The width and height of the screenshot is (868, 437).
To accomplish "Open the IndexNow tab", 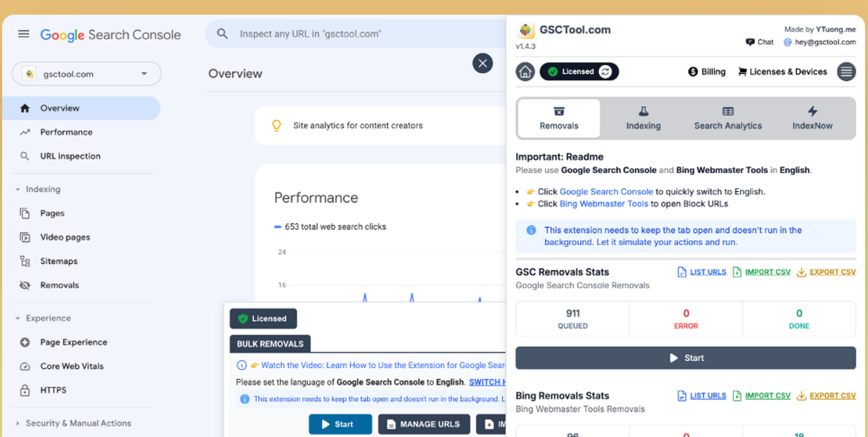I will pos(812,119).
